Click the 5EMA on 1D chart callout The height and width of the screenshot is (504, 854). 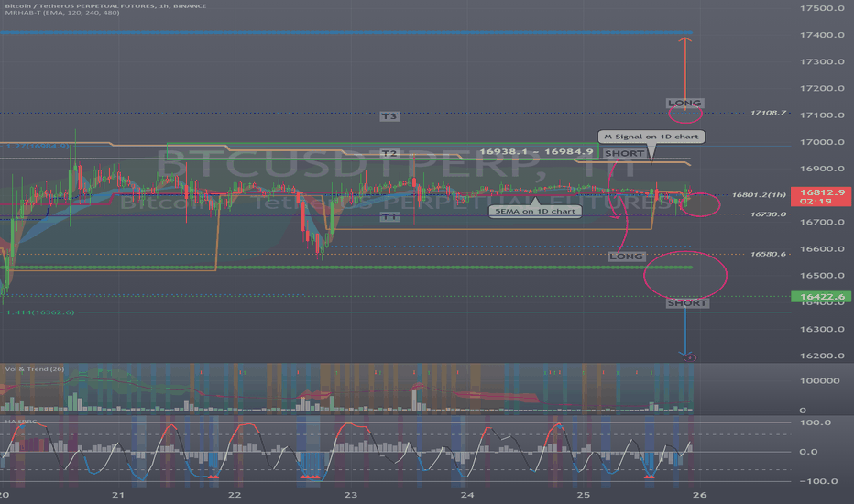point(535,212)
